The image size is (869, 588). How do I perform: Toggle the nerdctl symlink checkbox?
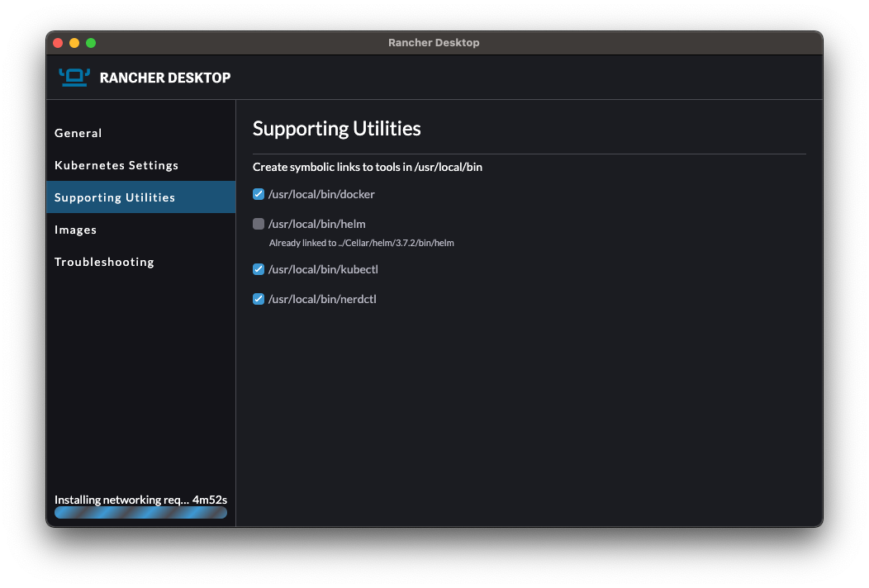coord(259,299)
